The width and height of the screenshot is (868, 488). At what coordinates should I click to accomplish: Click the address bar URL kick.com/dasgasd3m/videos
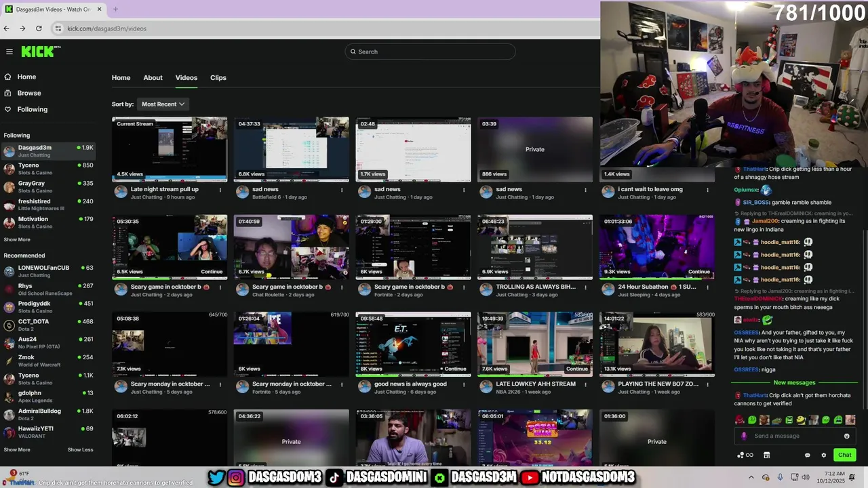pos(106,28)
